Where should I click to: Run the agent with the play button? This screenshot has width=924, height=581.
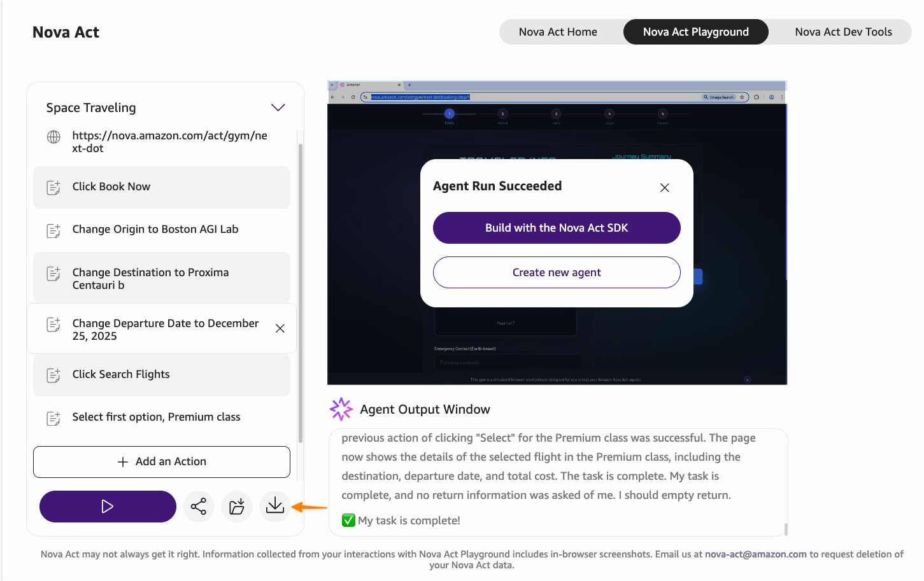108,507
